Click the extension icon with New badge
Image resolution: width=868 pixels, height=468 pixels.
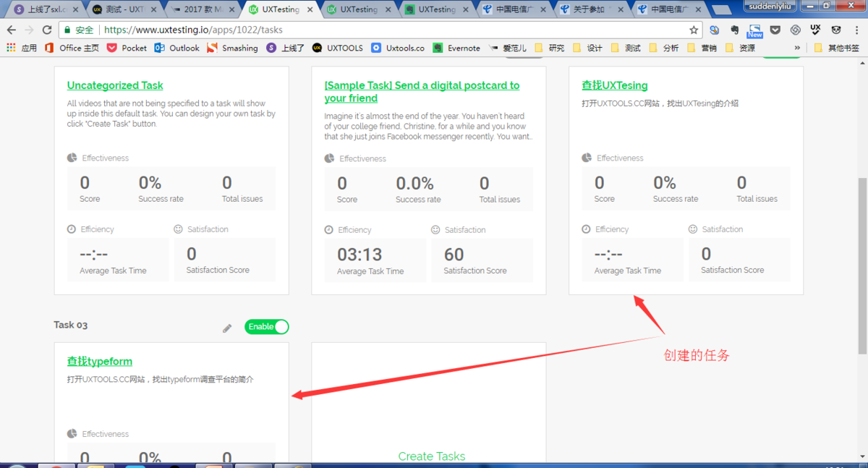point(754,30)
